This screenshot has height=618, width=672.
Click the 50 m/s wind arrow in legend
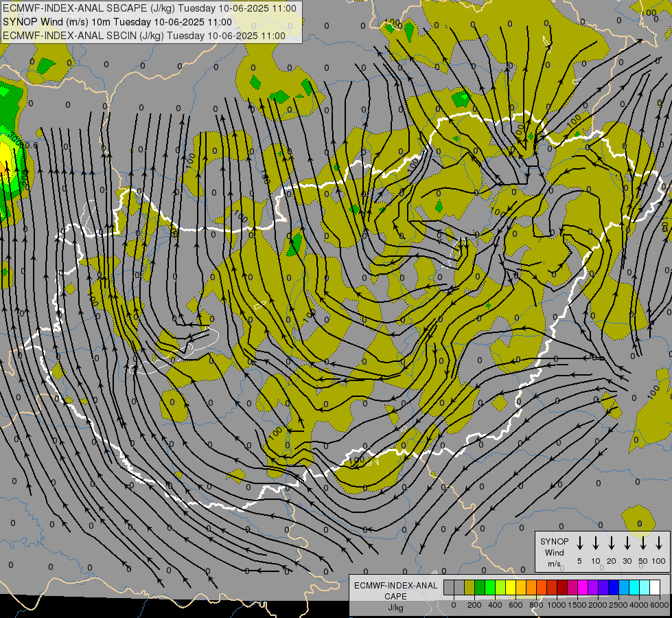(x=643, y=543)
